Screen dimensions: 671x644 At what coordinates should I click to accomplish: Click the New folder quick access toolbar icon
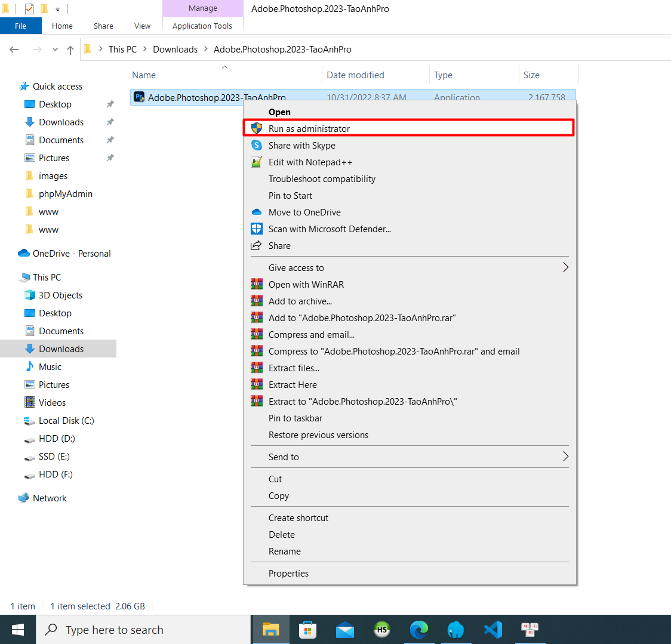coord(44,8)
